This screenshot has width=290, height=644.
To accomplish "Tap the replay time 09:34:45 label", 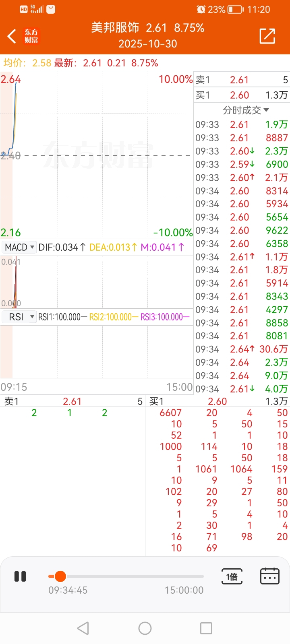I will (68, 590).
